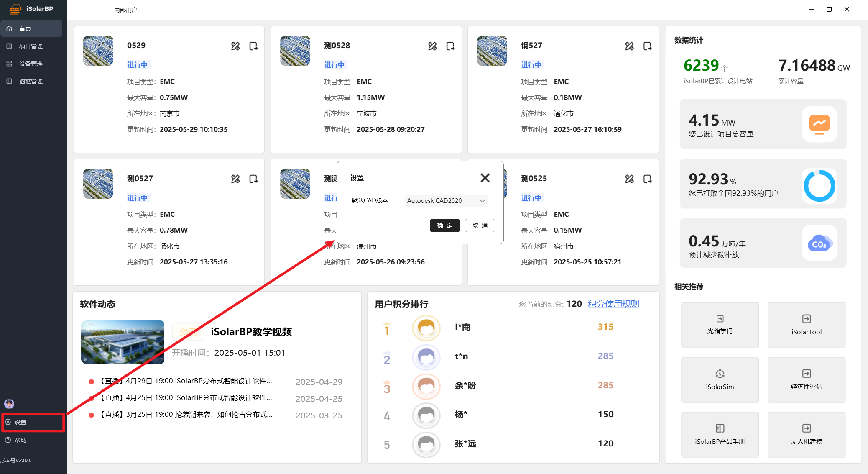The height and width of the screenshot is (474, 868).
Task: Click the export icon on project 测0527
Action: (x=253, y=179)
